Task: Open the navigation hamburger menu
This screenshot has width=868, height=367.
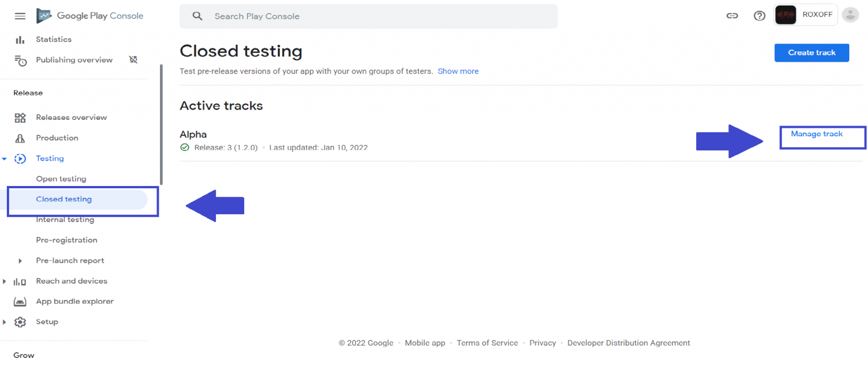Action: [x=20, y=16]
